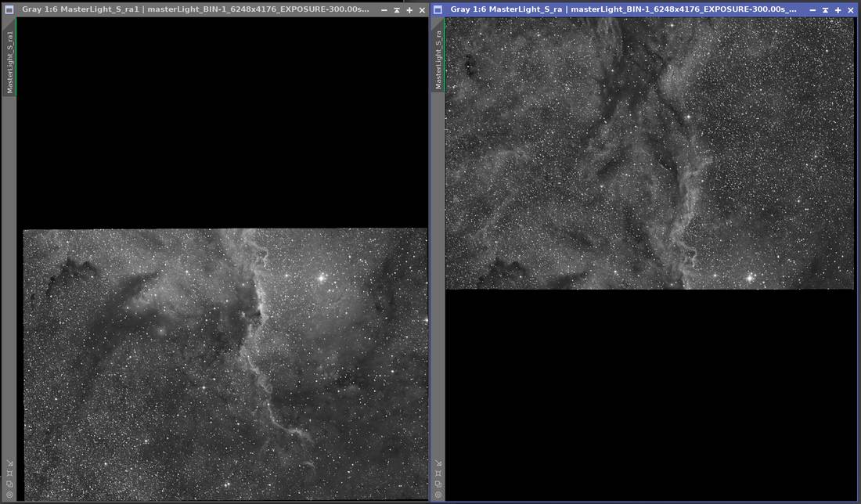Click the circular target icon in MasterLight_S_ra window
Screen dimensions: 861x504
coord(438,494)
